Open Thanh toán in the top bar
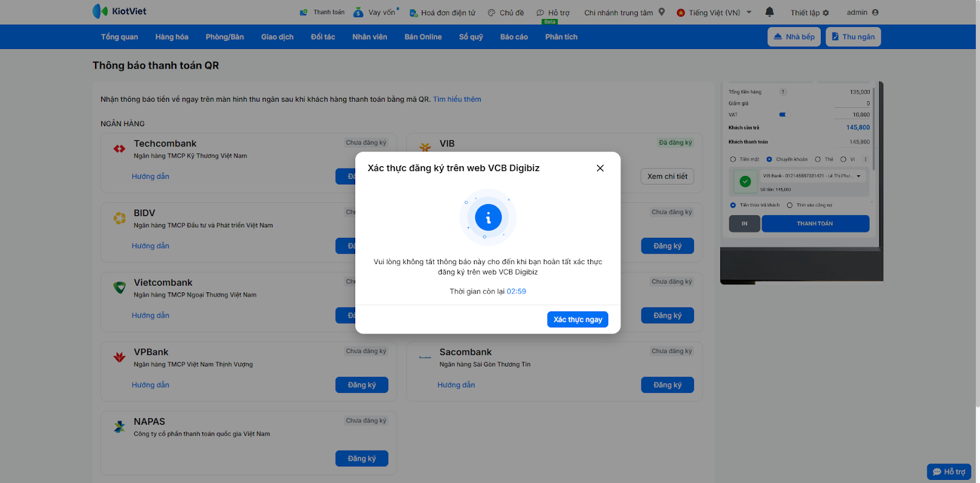 [322, 12]
